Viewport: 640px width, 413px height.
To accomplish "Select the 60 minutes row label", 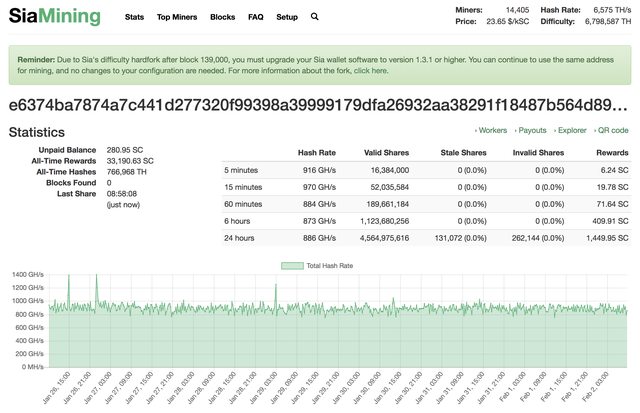I will (x=243, y=204).
